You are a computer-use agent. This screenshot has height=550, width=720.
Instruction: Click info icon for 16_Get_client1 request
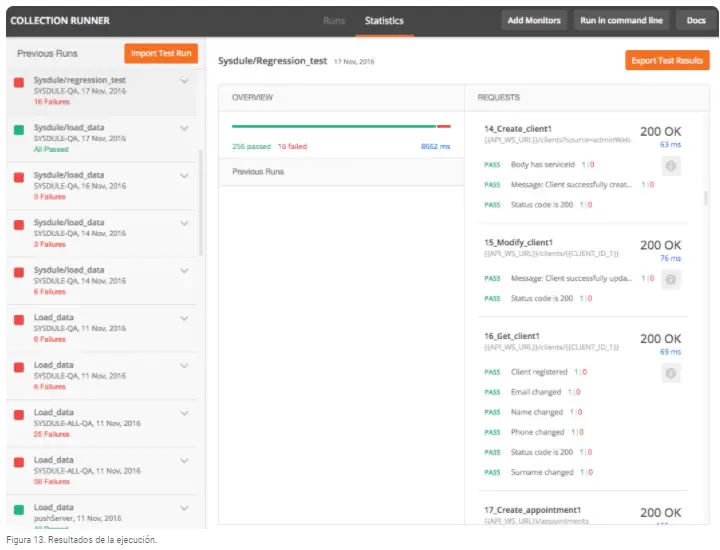point(672,373)
